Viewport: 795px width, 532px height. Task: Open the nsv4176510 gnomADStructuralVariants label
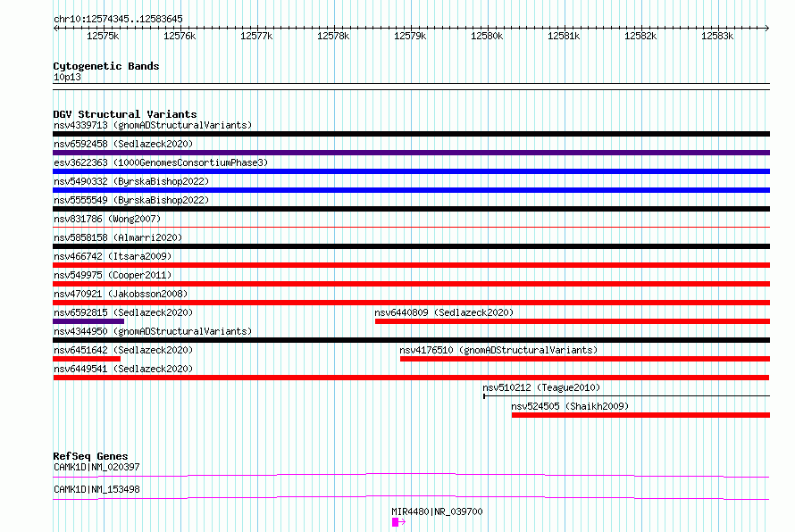[x=498, y=350]
